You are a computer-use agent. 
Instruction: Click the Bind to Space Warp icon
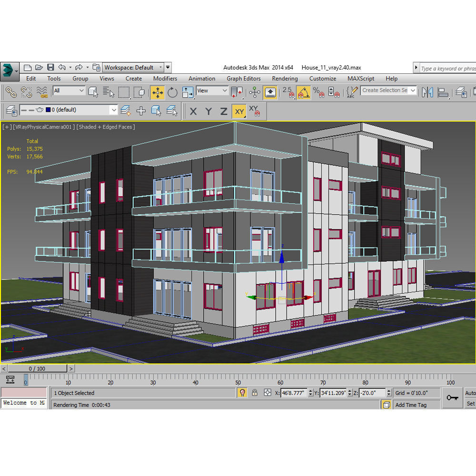pyautogui.click(x=42, y=92)
